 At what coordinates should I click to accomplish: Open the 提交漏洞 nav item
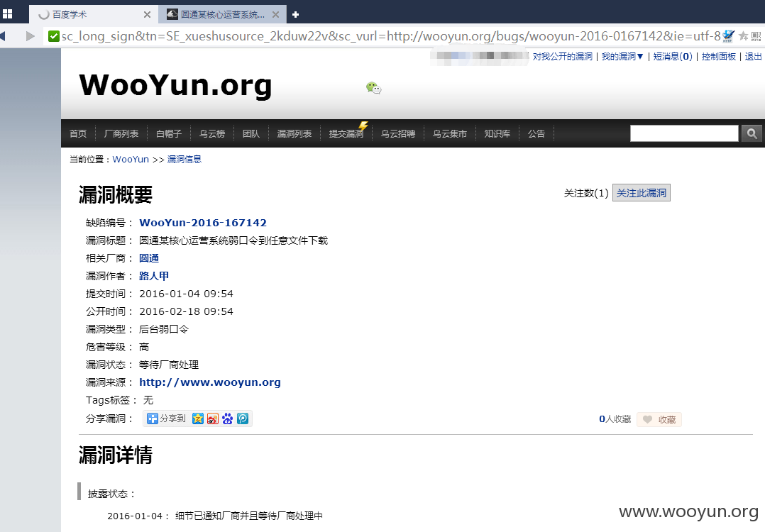pos(346,133)
